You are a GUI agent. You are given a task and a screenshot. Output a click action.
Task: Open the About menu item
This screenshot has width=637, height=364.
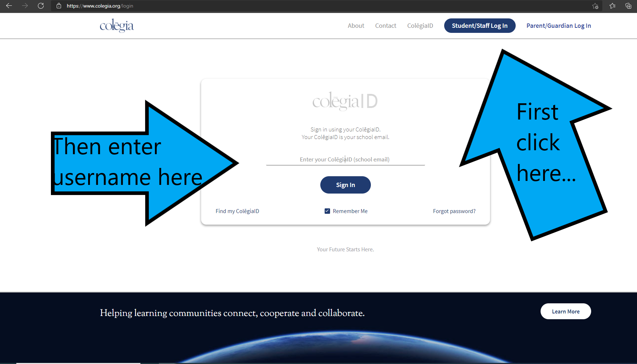tap(356, 26)
